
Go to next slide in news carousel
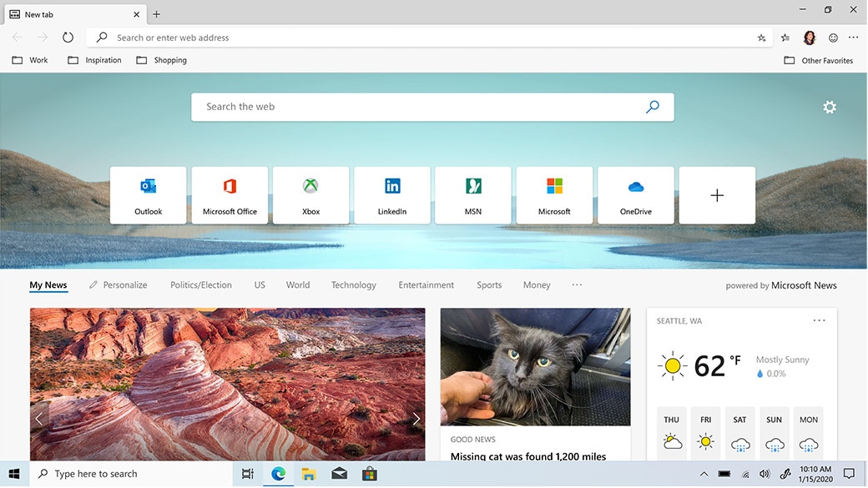point(416,419)
